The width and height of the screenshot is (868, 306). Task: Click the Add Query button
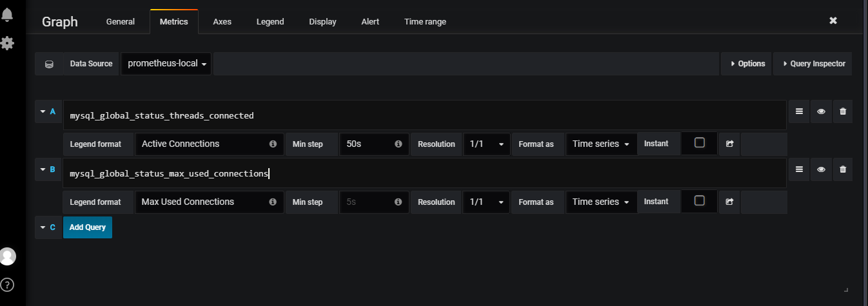point(87,227)
